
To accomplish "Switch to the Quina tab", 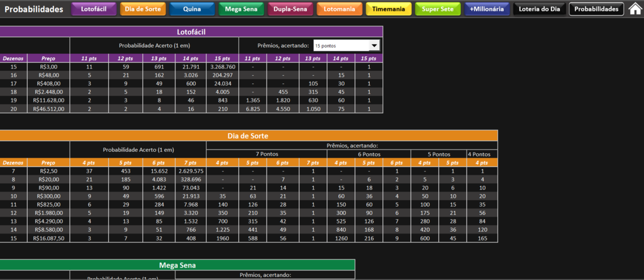I will [192, 9].
